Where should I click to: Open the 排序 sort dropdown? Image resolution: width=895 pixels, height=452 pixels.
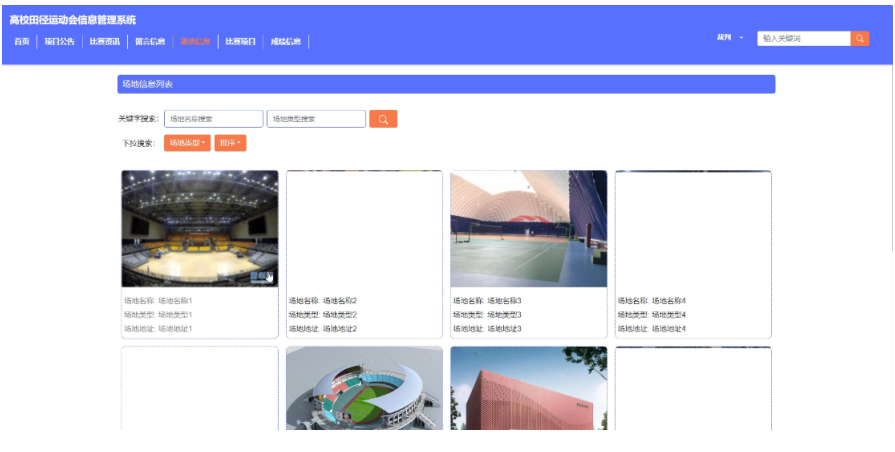[x=230, y=143]
